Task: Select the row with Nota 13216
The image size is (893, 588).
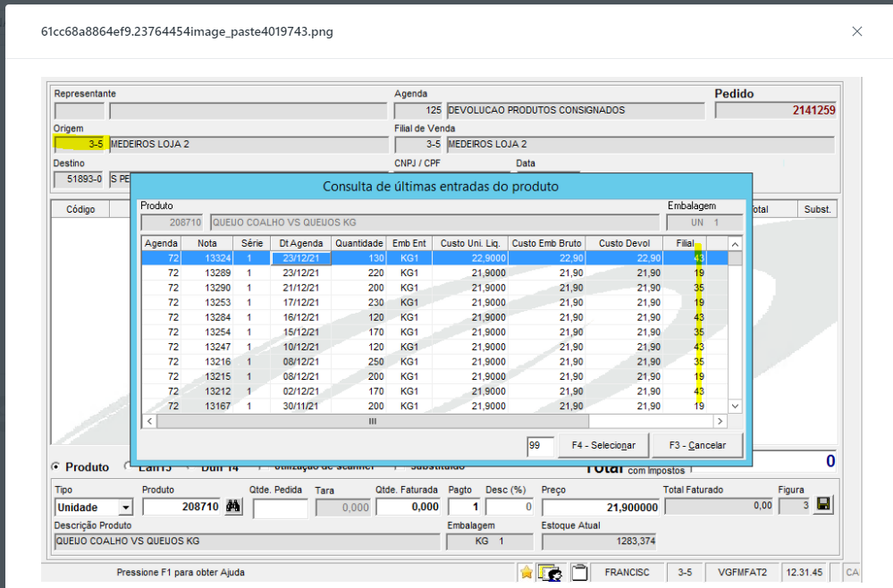Action: pyautogui.click(x=434, y=361)
